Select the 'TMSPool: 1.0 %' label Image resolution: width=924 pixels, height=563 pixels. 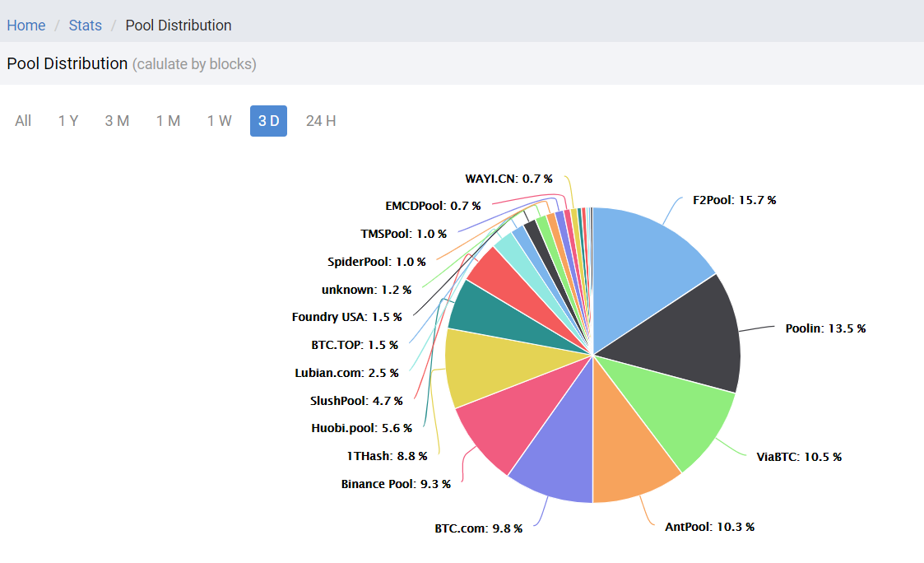point(404,234)
